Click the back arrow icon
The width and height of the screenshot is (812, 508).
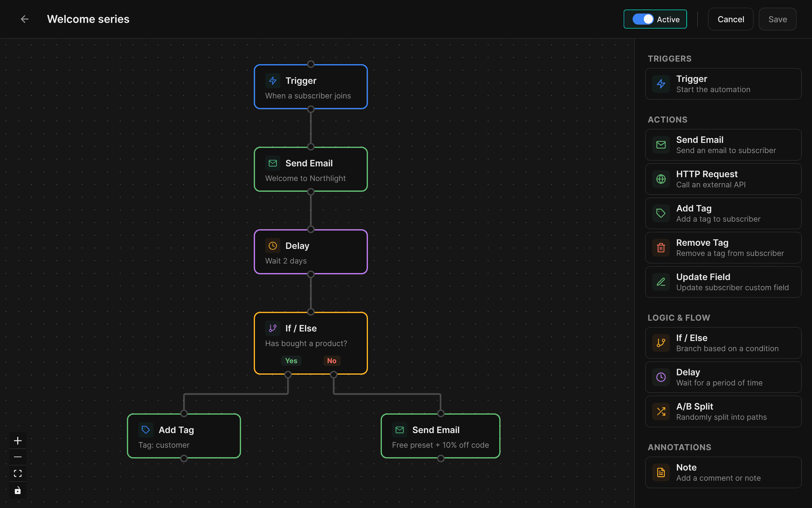pos(25,19)
